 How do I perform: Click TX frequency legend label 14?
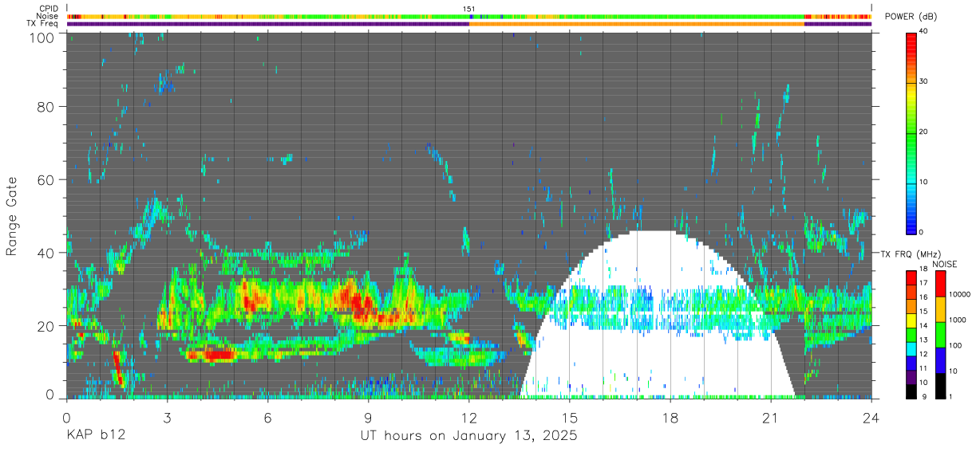pos(923,326)
